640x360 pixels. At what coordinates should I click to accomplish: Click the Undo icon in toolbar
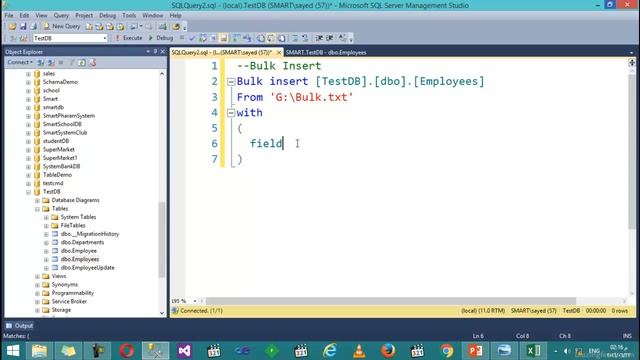point(133,27)
